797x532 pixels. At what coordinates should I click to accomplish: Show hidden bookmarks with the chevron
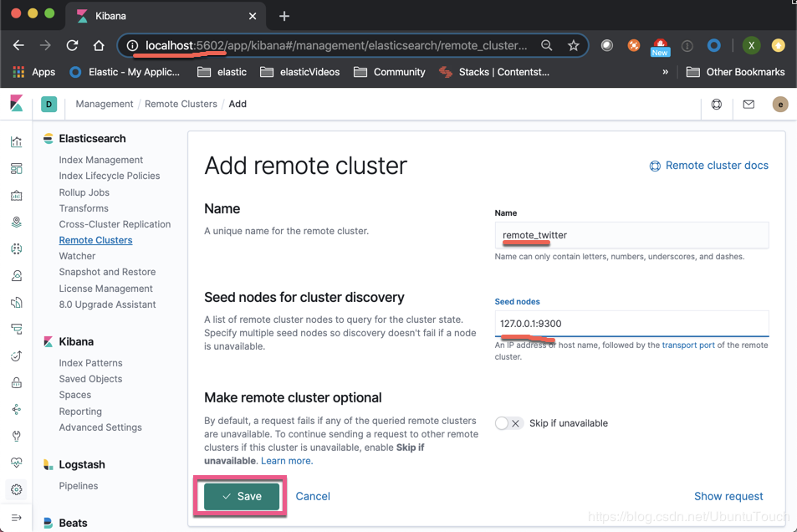coord(665,72)
